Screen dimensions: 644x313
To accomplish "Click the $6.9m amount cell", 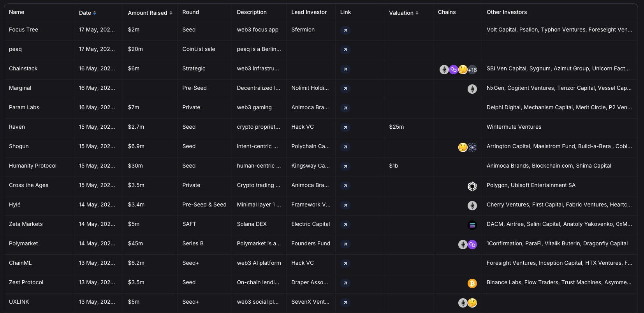I will tap(150, 147).
